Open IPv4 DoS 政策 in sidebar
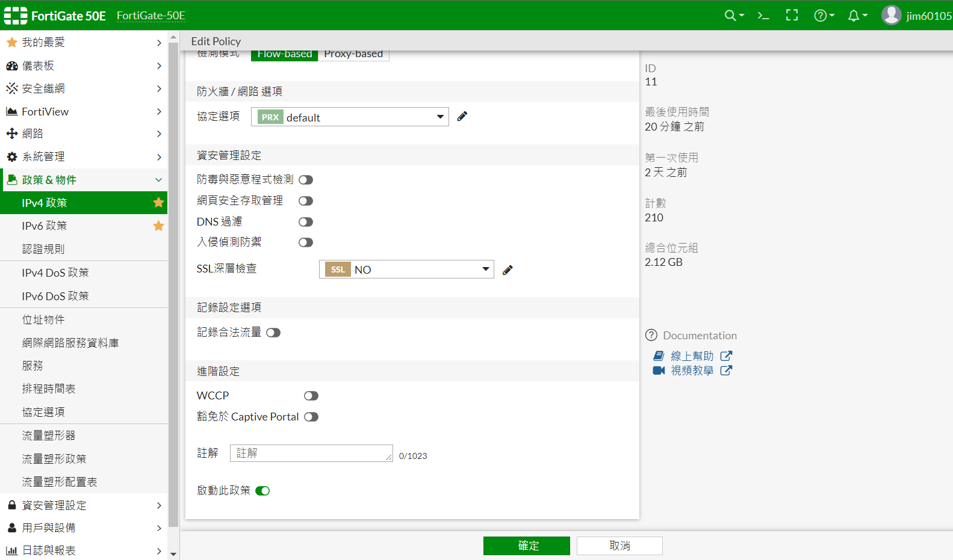The width and height of the screenshot is (953, 560). [x=55, y=273]
